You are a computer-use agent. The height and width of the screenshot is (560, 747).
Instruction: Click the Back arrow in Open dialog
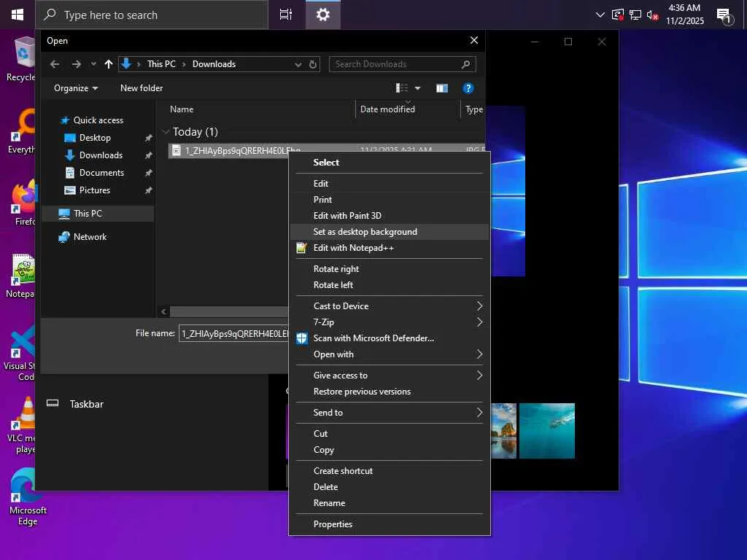(x=55, y=64)
